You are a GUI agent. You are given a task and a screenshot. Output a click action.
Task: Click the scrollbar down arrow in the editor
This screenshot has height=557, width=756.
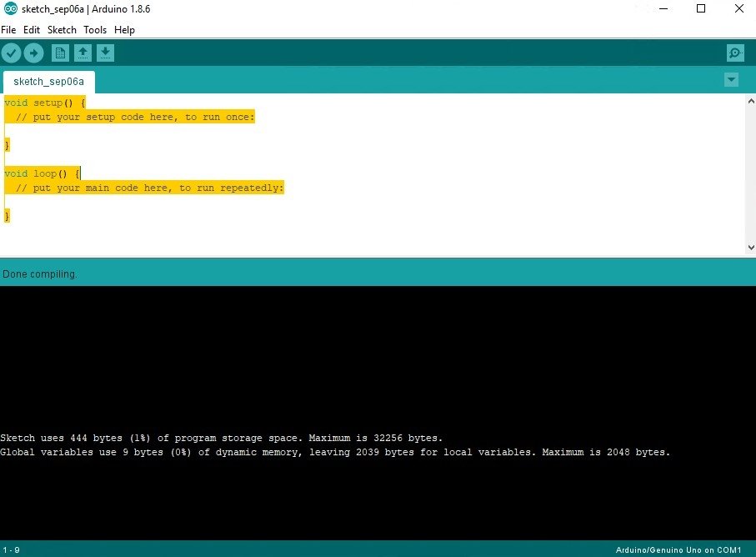pos(750,247)
